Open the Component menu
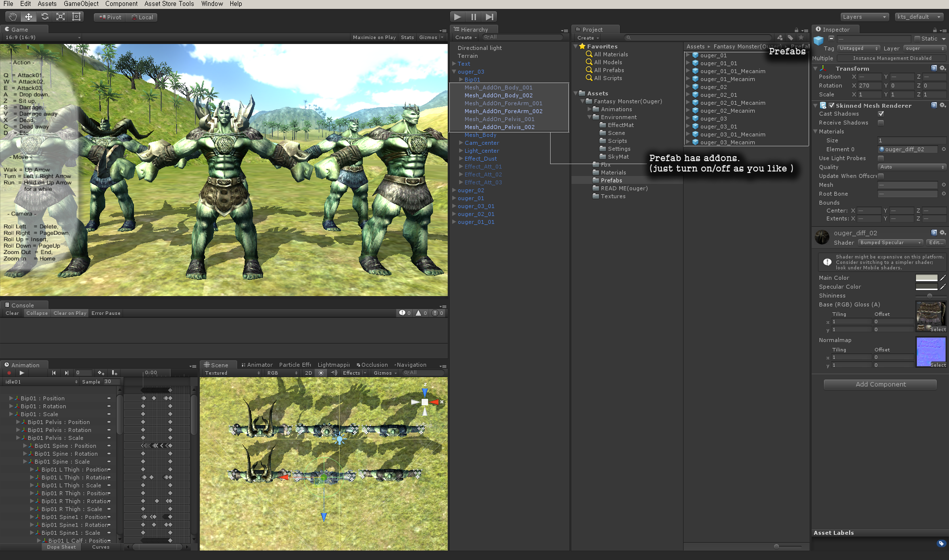The height and width of the screenshot is (560, 949). (x=121, y=4)
